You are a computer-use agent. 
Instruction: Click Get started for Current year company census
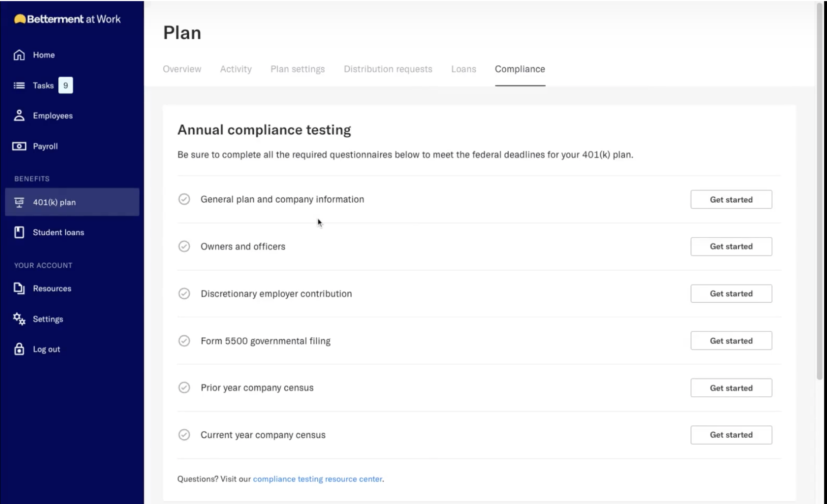731,435
